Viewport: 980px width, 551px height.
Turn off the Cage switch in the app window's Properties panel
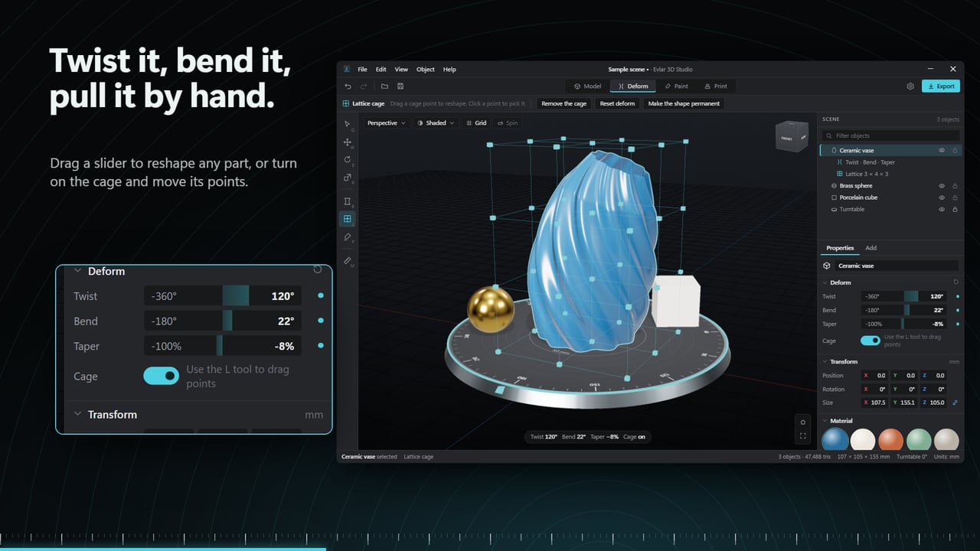click(870, 341)
